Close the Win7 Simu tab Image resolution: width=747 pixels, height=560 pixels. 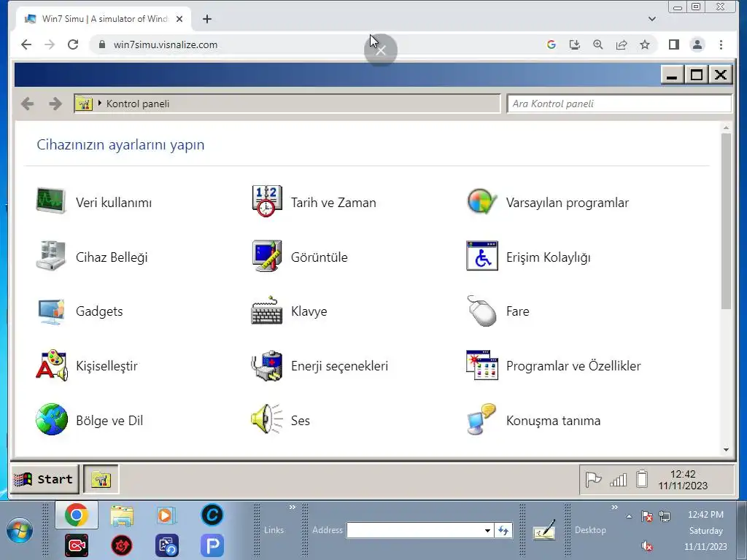(179, 19)
